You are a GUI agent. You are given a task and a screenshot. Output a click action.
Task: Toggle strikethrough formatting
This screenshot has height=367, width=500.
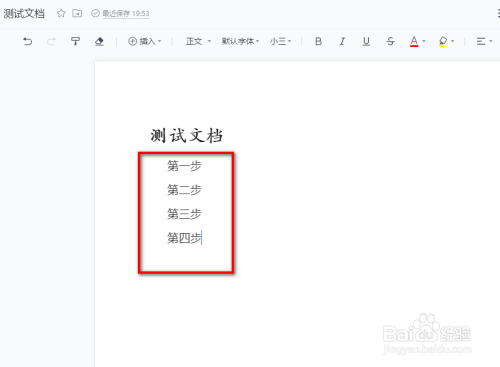(390, 41)
